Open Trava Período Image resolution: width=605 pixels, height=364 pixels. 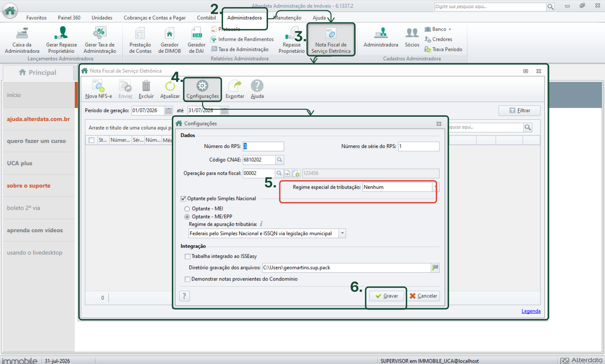pos(443,49)
